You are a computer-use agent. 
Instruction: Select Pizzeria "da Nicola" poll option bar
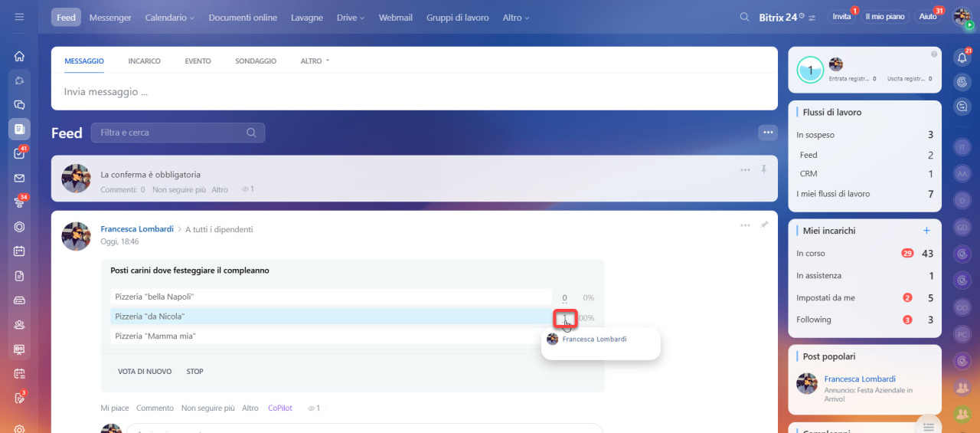331,317
